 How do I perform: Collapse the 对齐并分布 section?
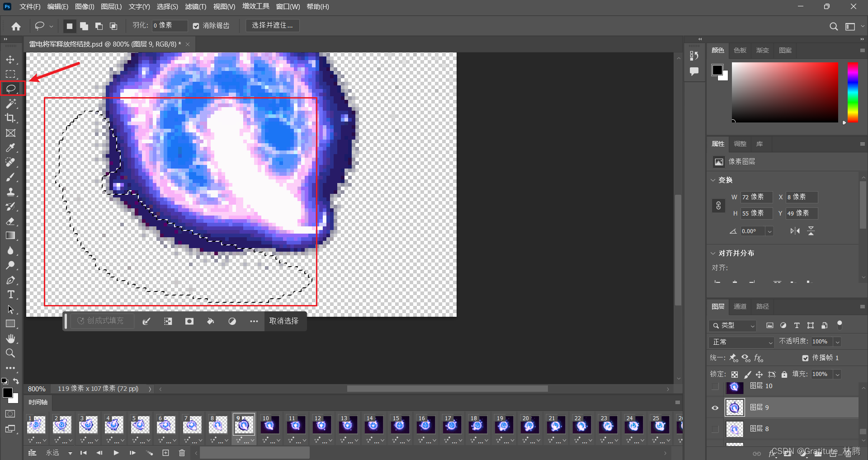713,253
